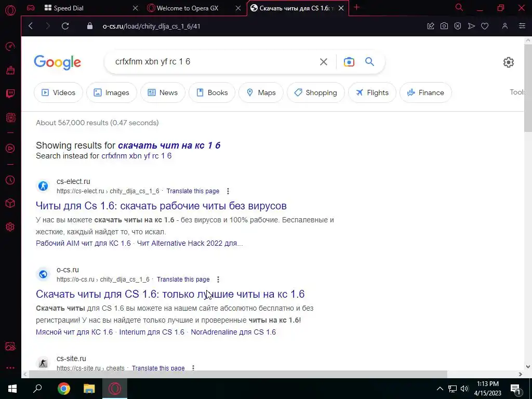Viewport: 532px width, 399px height.
Task: Open the sidebar chip-shaped icon
Action: click(x=10, y=117)
